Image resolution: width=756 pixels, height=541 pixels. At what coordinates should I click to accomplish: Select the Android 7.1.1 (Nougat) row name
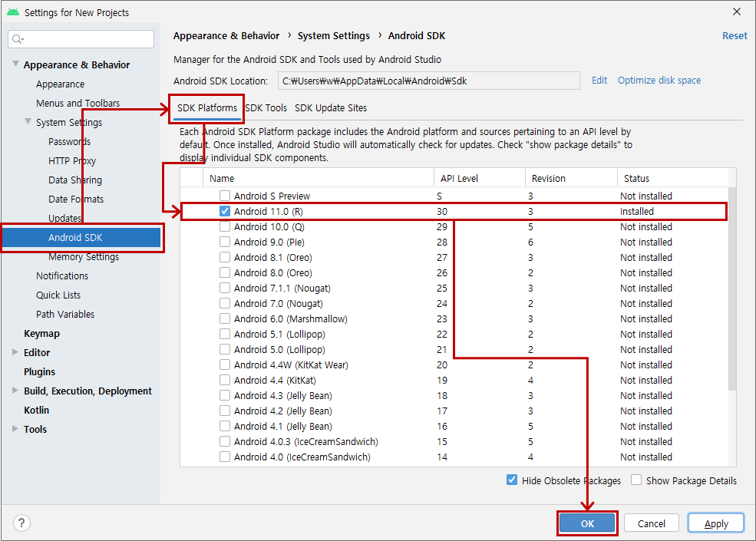[x=282, y=289]
